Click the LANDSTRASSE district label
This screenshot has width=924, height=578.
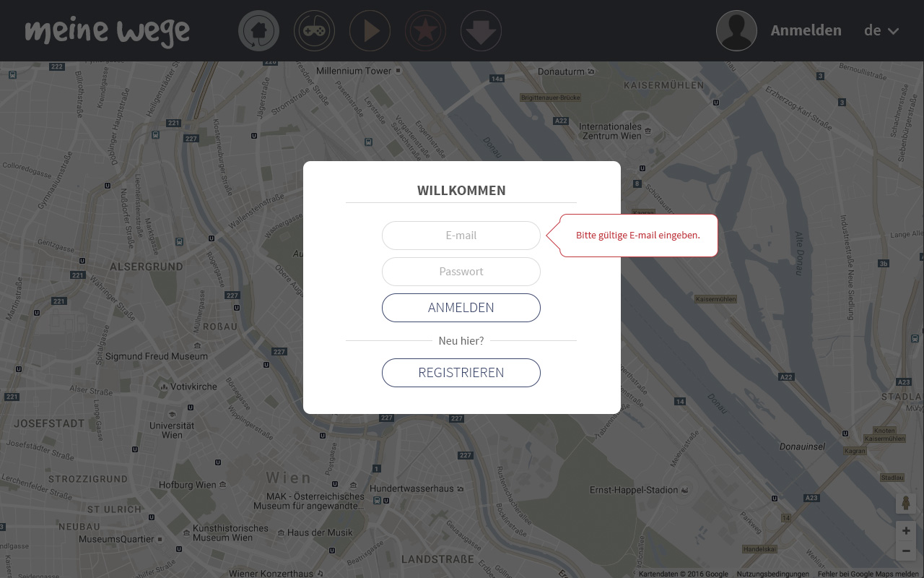click(x=437, y=559)
